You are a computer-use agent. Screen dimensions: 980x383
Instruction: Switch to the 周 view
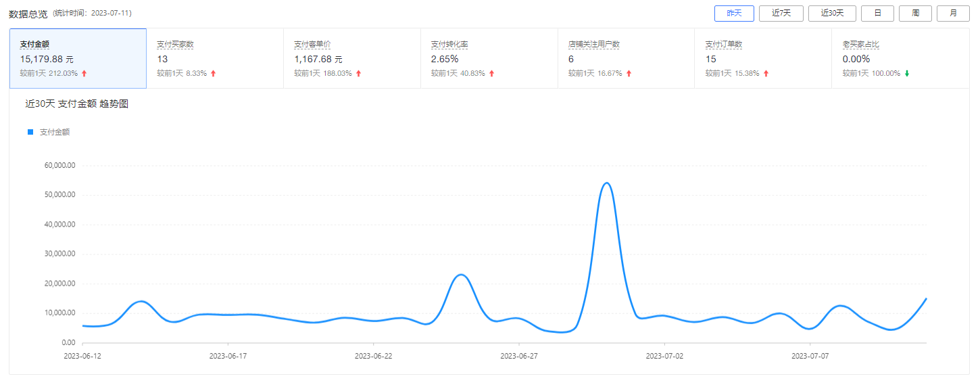point(915,14)
